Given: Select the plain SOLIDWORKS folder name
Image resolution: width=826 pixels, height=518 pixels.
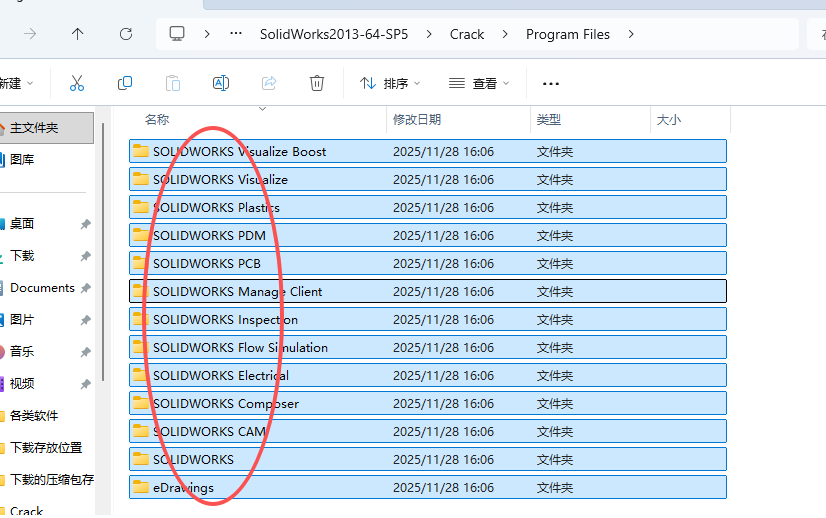Looking at the screenshot, I should [x=193, y=460].
